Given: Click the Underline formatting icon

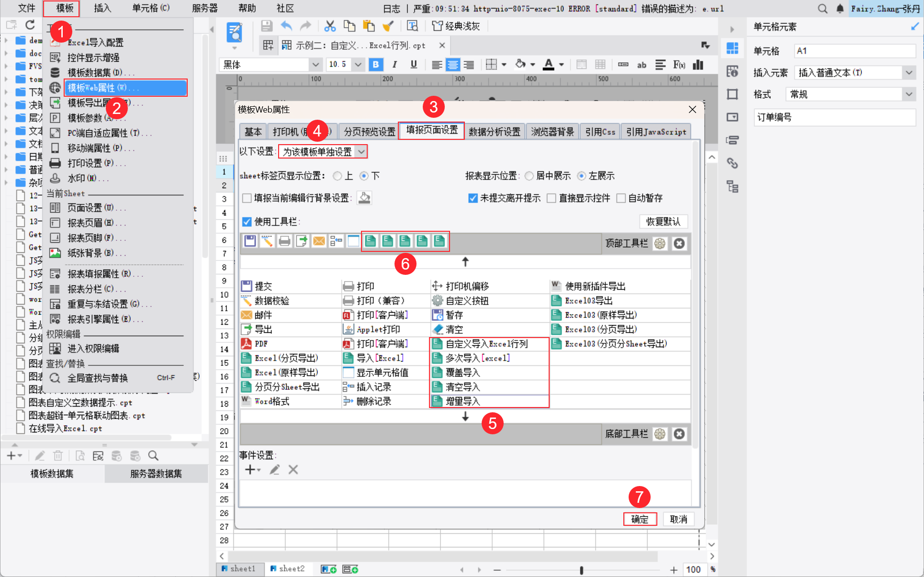Looking at the screenshot, I should tap(414, 65).
